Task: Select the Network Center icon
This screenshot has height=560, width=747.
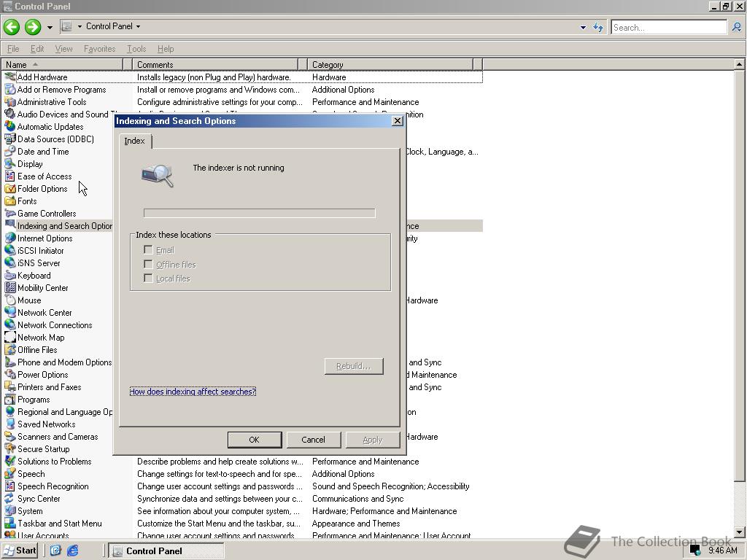Action: 9,312
